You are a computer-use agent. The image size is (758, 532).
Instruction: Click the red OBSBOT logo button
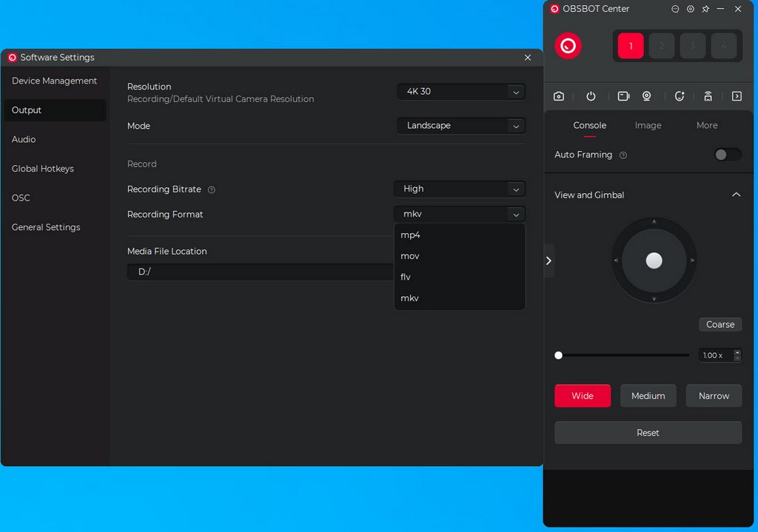[x=568, y=46]
